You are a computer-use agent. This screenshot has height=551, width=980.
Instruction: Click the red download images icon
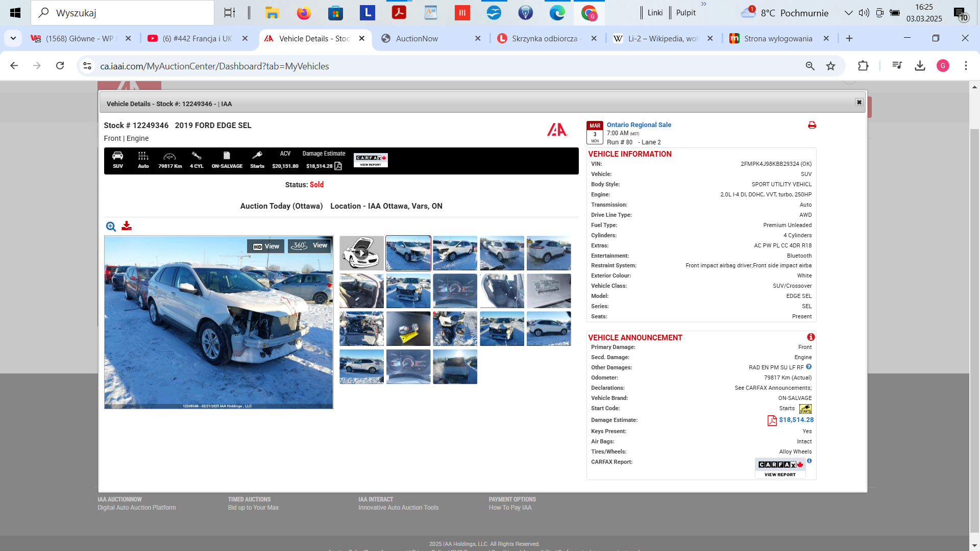(127, 226)
